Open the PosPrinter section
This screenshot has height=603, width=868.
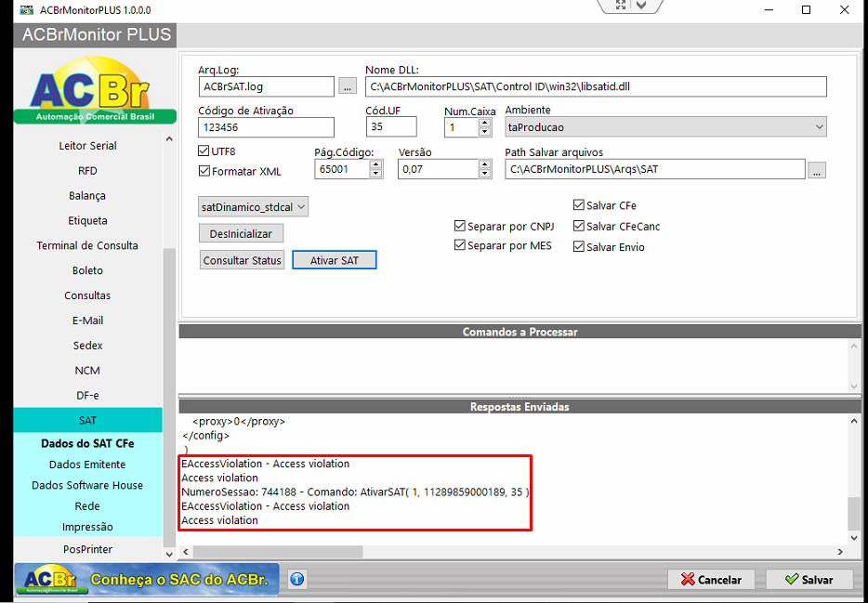coord(87,549)
